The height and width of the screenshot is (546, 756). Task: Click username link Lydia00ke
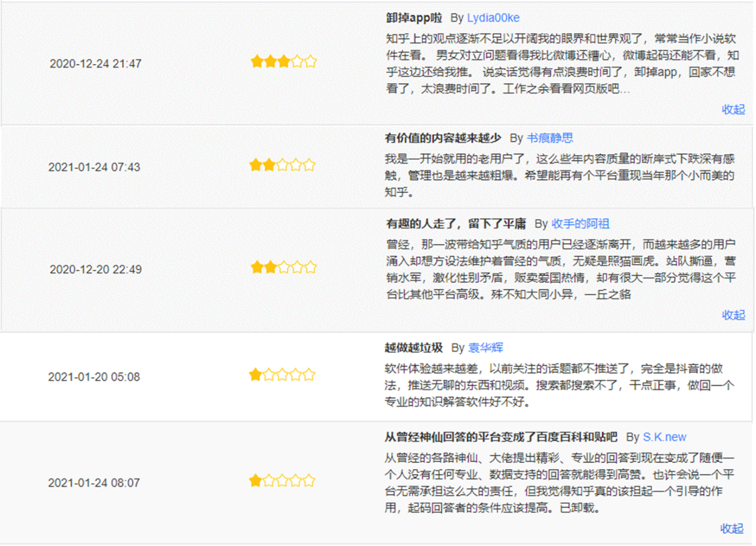coord(493,18)
